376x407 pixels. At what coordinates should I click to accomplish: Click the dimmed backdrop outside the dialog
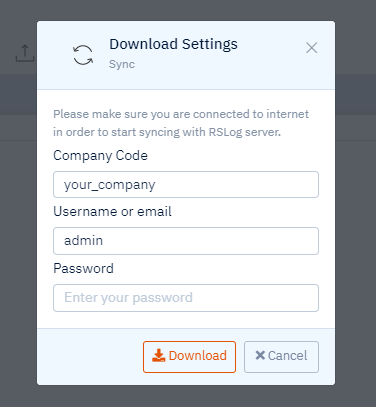[x=355, y=233]
